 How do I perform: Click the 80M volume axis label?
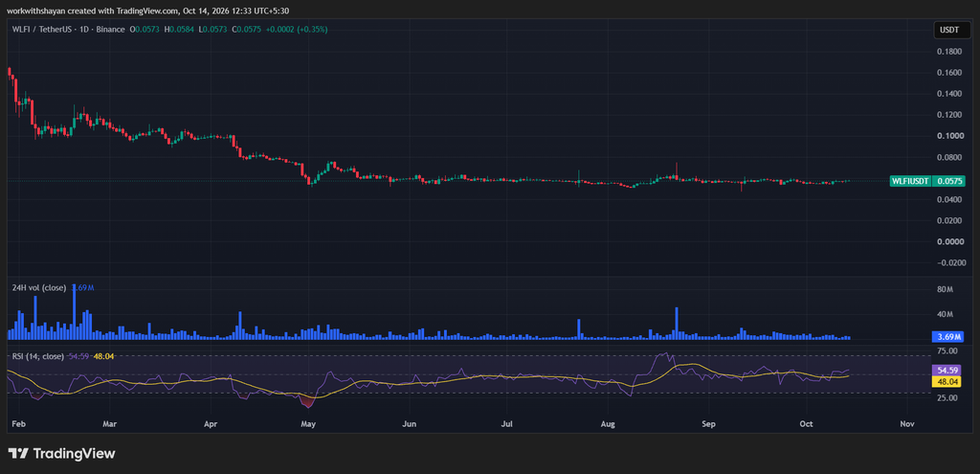pos(946,290)
